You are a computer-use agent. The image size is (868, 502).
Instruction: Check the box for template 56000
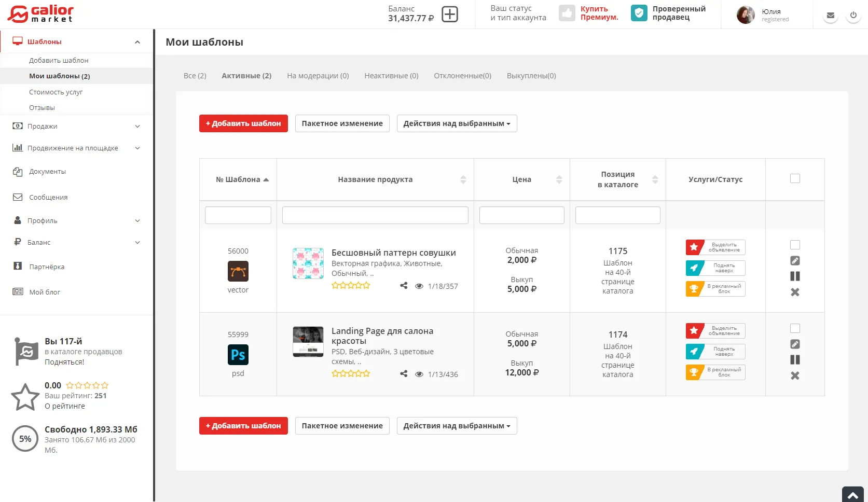pos(794,245)
